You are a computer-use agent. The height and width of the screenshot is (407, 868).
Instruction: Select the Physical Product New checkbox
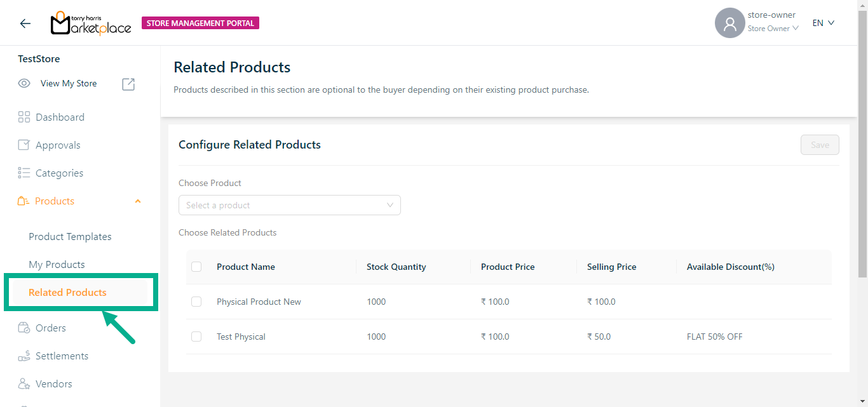(196, 302)
